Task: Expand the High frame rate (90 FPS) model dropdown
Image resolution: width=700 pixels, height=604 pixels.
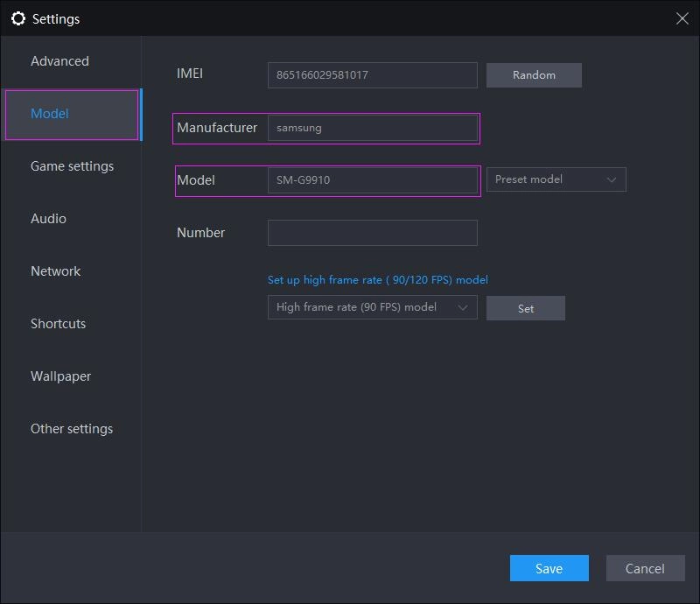Action: (x=372, y=306)
